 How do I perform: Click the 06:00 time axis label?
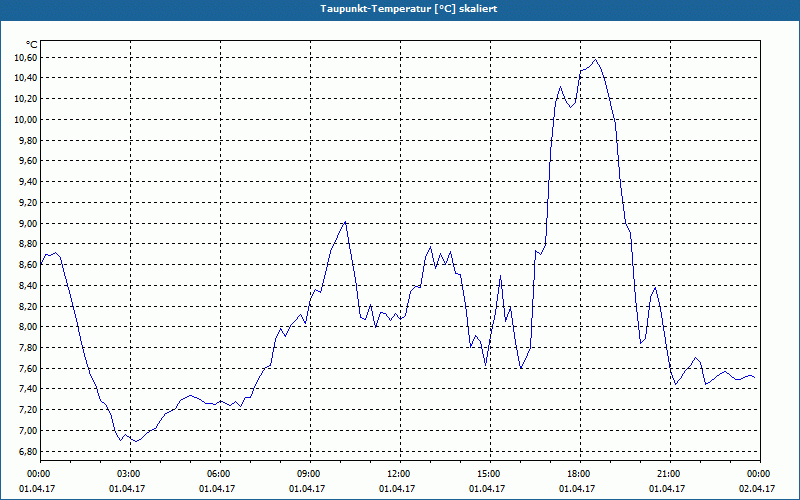(218, 474)
